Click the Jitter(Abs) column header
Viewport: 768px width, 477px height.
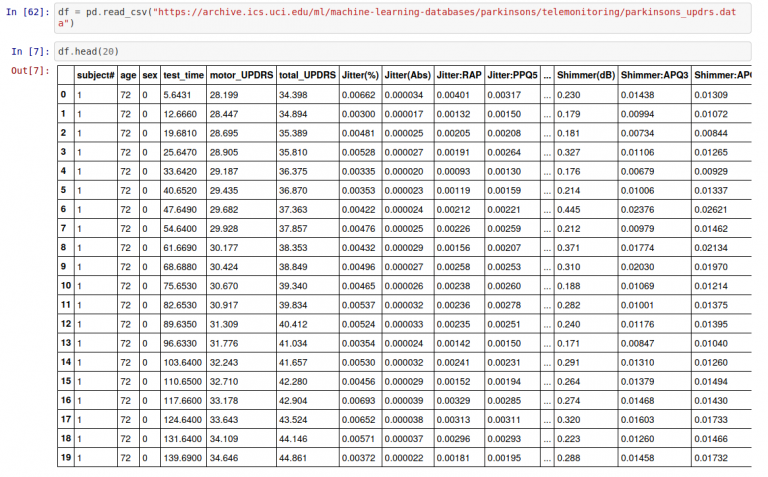pos(408,75)
